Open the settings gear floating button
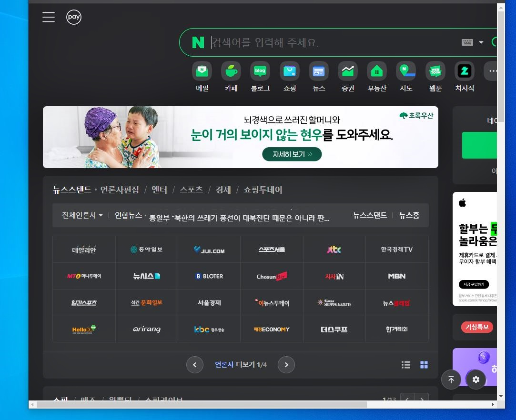 [x=476, y=380]
